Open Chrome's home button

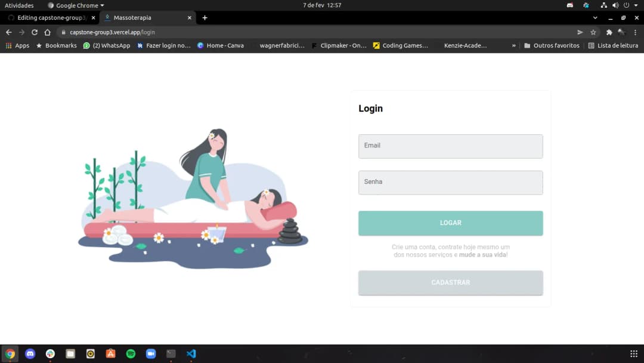pyautogui.click(x=48, y=32)
